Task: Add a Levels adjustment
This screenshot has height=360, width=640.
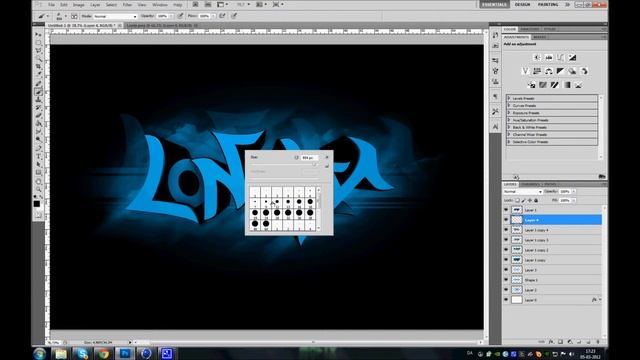Action: tap(549, 58)
